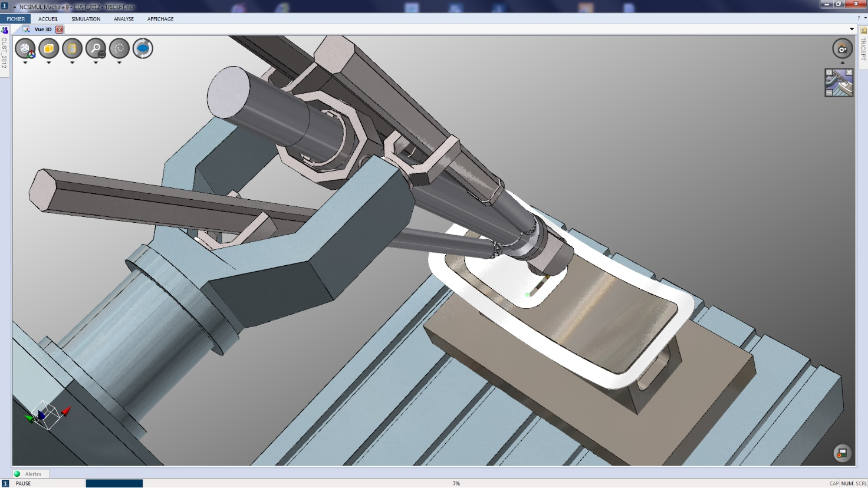
Task: Click the machine axes view round icon
Action: (x=25, y=48)
